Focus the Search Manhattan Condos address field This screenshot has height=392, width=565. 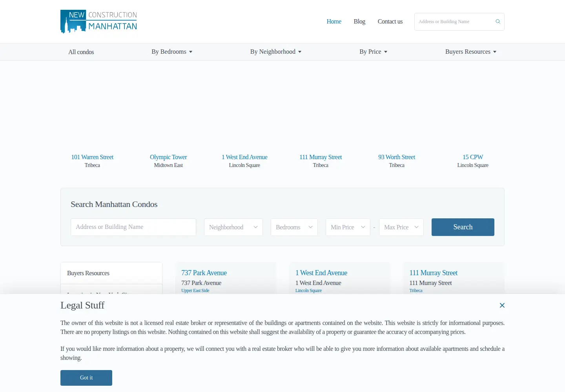click(x=133, y=227)
